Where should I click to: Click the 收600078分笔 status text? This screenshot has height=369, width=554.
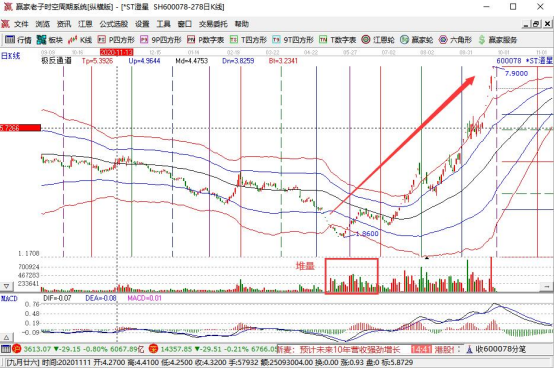click(501, 350)
